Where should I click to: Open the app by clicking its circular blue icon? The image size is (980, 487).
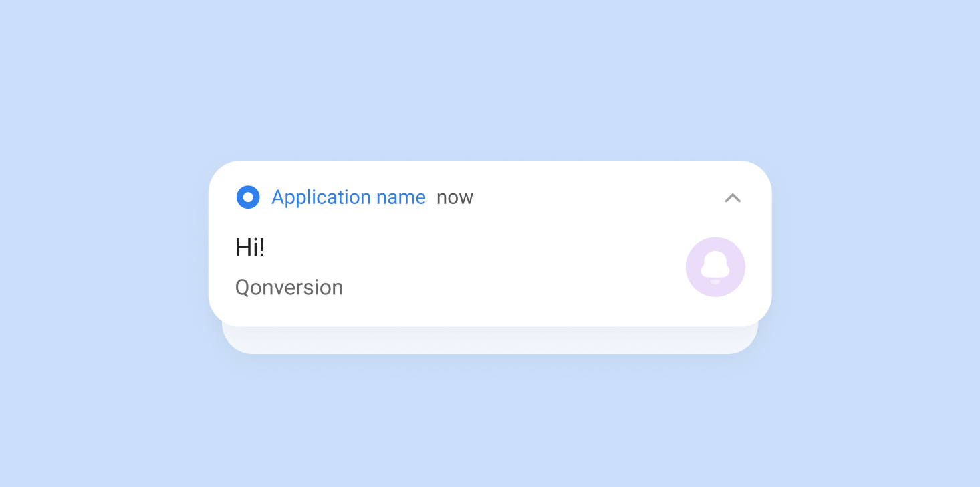pyautogui.click(x=248, y=197)
